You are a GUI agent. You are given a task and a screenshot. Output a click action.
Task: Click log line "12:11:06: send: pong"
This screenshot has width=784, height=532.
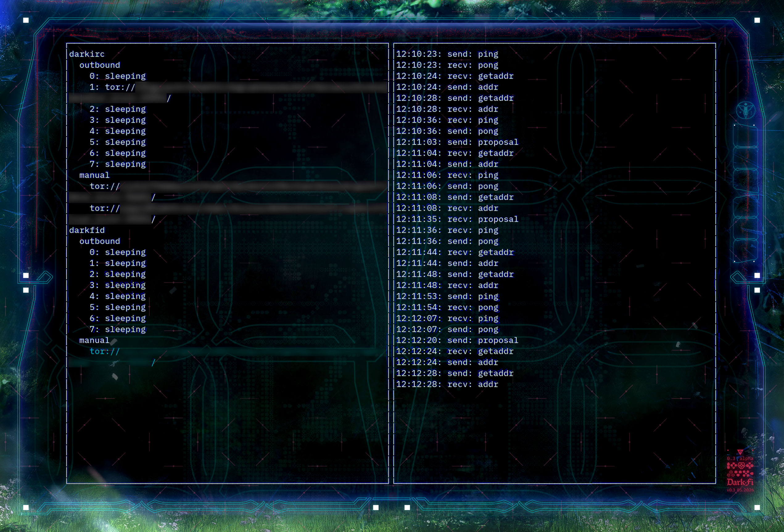(447, 186)
